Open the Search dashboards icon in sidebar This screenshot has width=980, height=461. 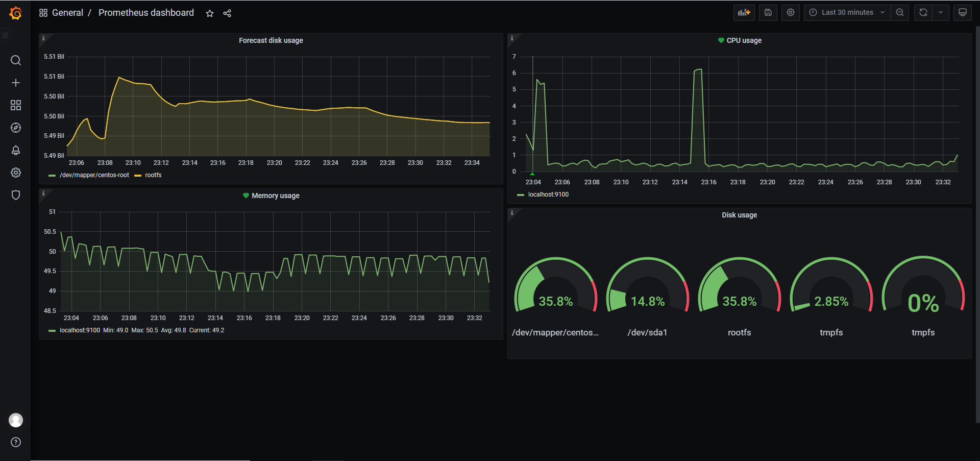tap(16, 60)
